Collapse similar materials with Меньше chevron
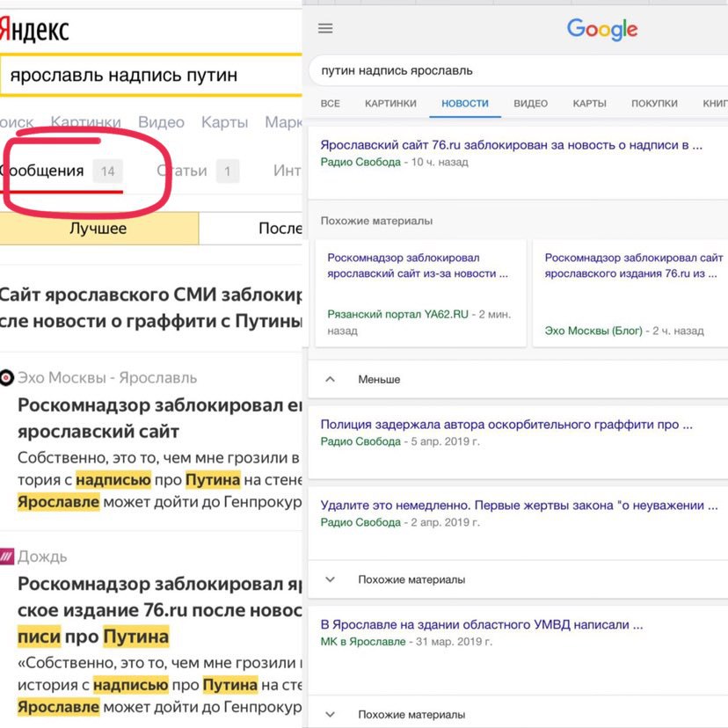 tap(330, 379)
